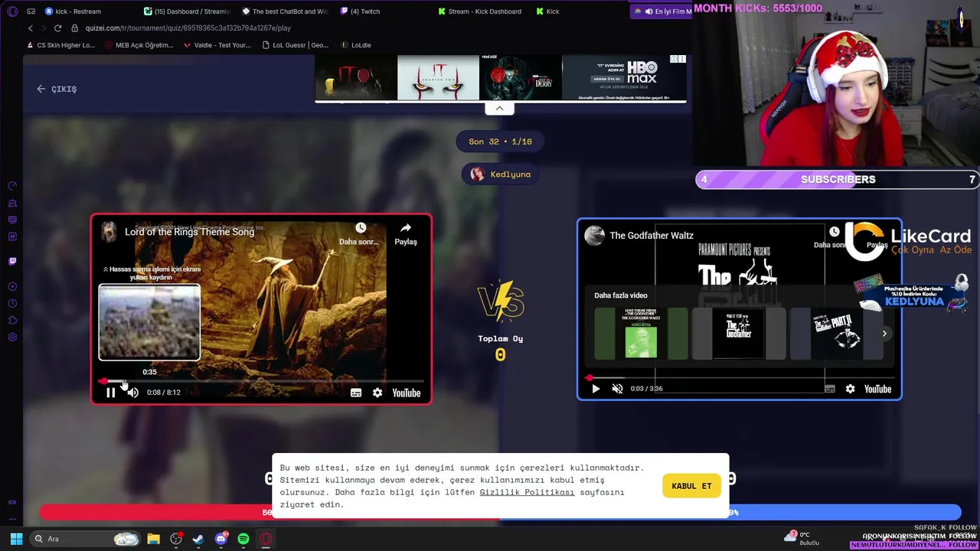The image size is (980, 551).
Task: Switch to (4) Twitch tab
Action: tap(361, 11)
